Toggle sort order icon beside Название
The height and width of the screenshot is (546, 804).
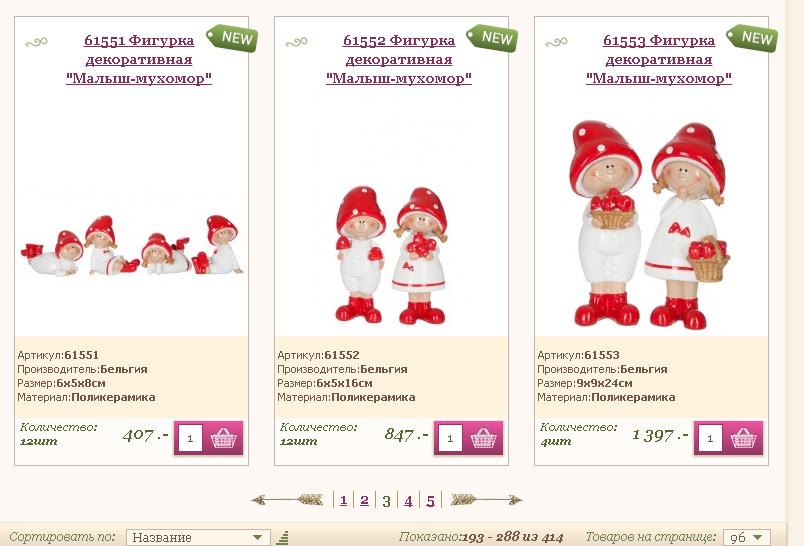click(283, 537)
